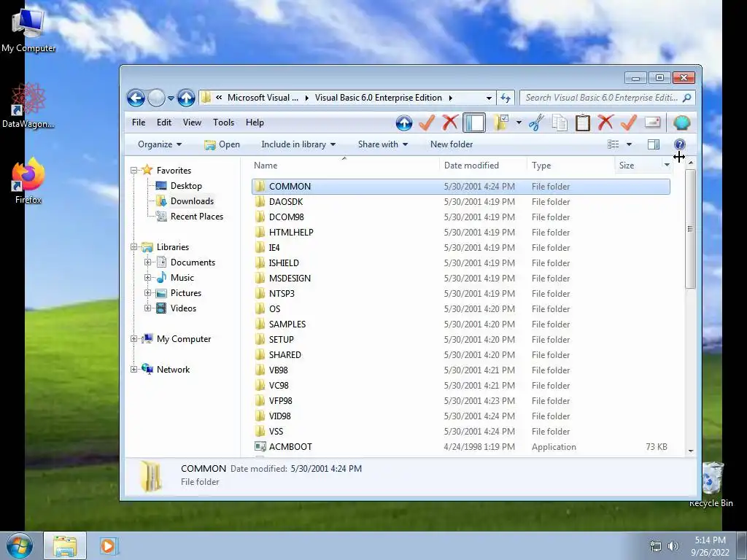This screenshot has width=747, height=560.
Task: Click the Search Visual Basic 6.0 field
Action: [x=601, y=98]
